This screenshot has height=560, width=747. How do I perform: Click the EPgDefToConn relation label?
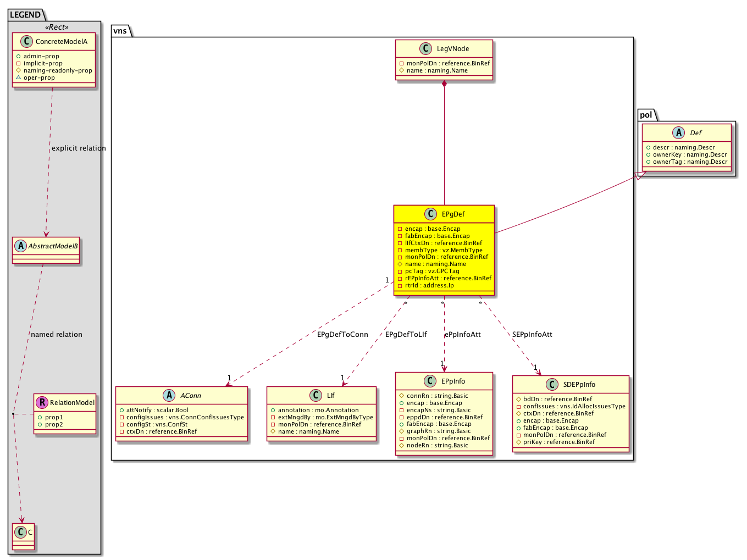(x=342, y=335)
